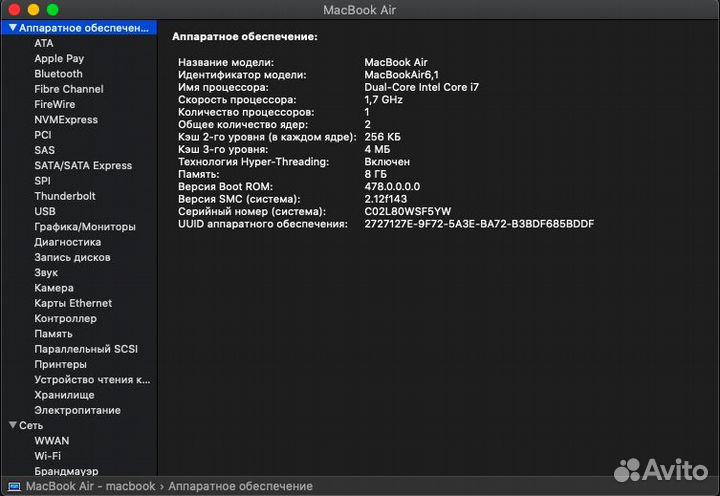Click the Общее количество ядер: label

(243, 124)
